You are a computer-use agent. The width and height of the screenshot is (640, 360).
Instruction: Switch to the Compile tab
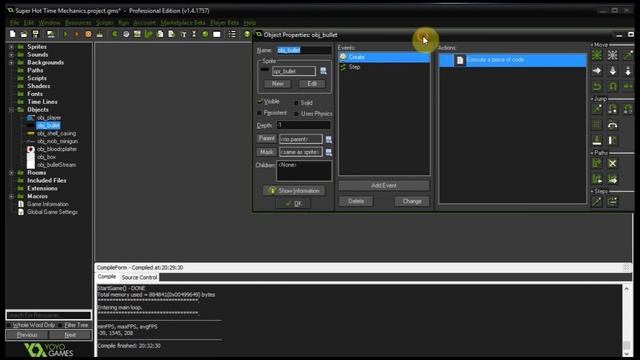click(107, 277)
